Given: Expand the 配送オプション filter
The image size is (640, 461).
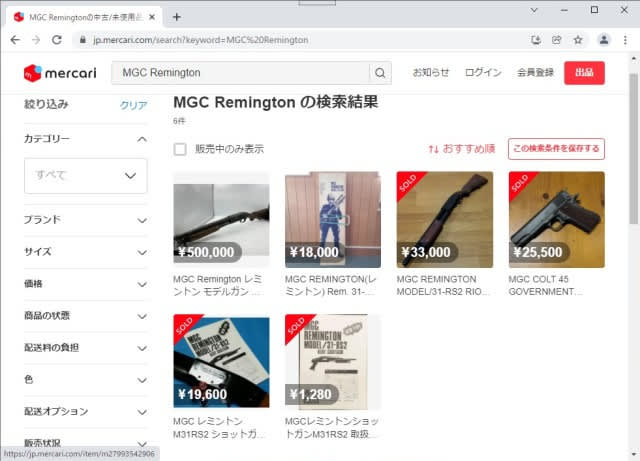Looking at the screenshot, I should click(x=85, y=412).
